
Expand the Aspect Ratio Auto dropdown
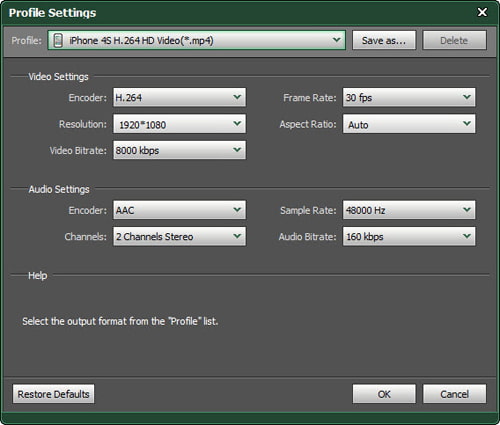click(x=409, y=124)
